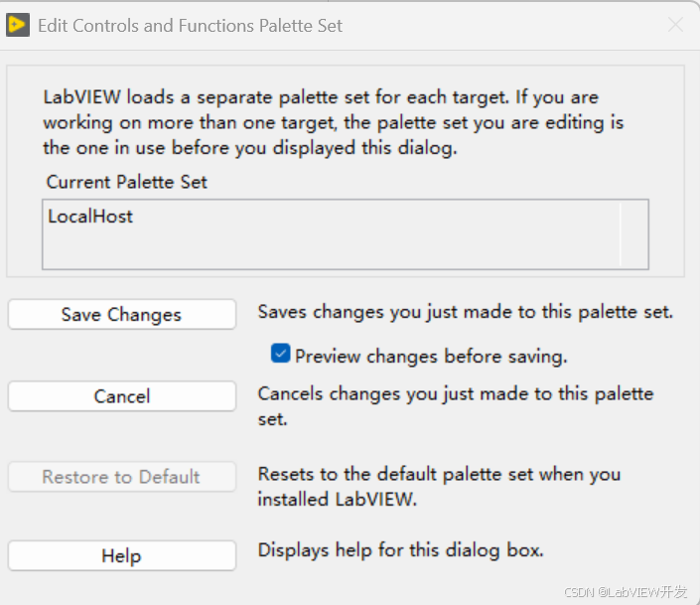Image resolution: width=700 pixels, height=605 pixels.
Task: Close the Edit Palette Set dialog
Action: point(675,25)
